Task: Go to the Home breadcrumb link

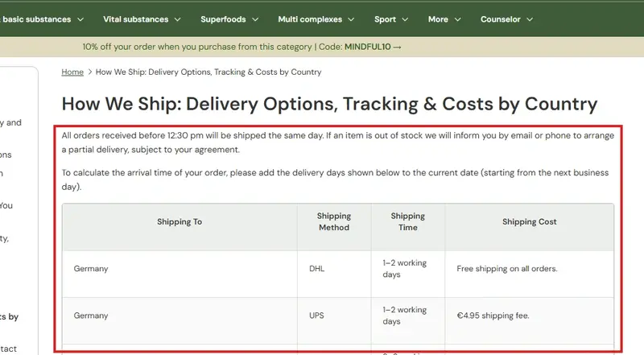Action: click(x=72, y=72)
